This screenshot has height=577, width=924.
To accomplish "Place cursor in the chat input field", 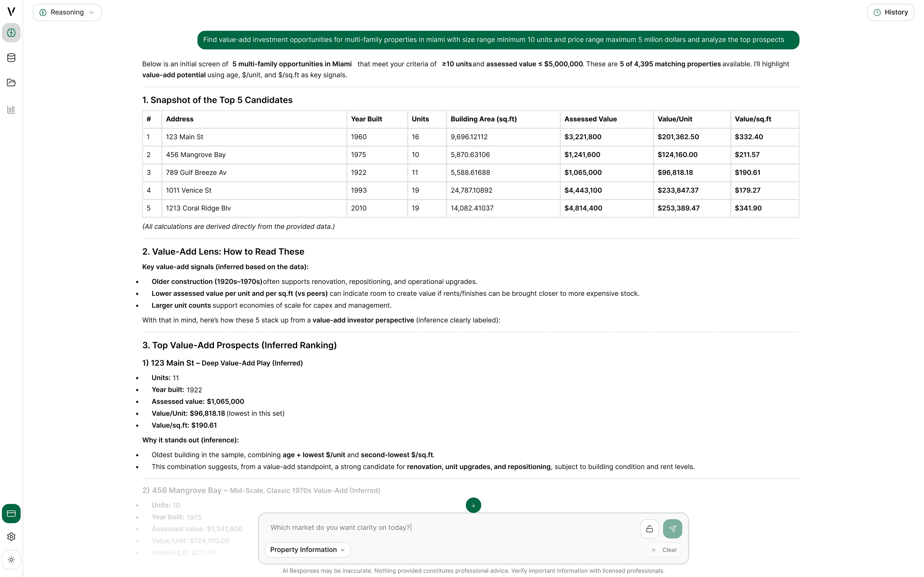I will click(420, 527).
